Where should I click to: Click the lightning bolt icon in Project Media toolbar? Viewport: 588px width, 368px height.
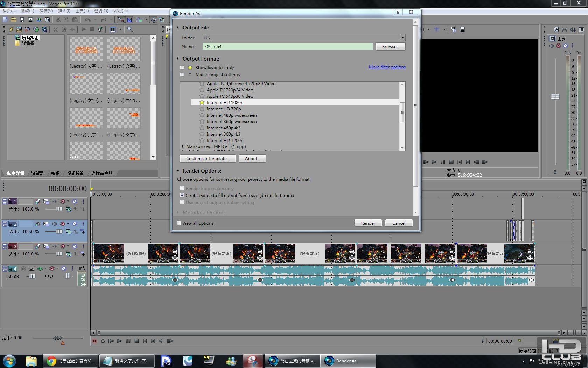[x=11, y=29]
